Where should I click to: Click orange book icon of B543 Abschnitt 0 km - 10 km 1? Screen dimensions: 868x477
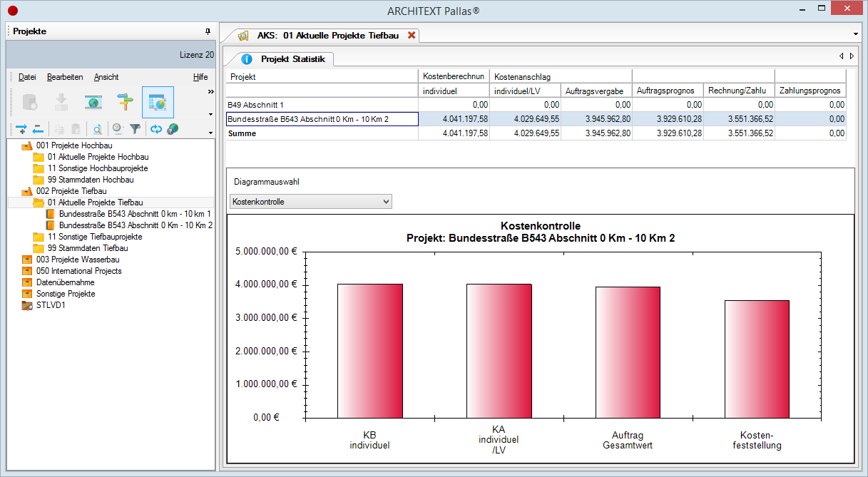pyautogui.click(x=51, y=214)
